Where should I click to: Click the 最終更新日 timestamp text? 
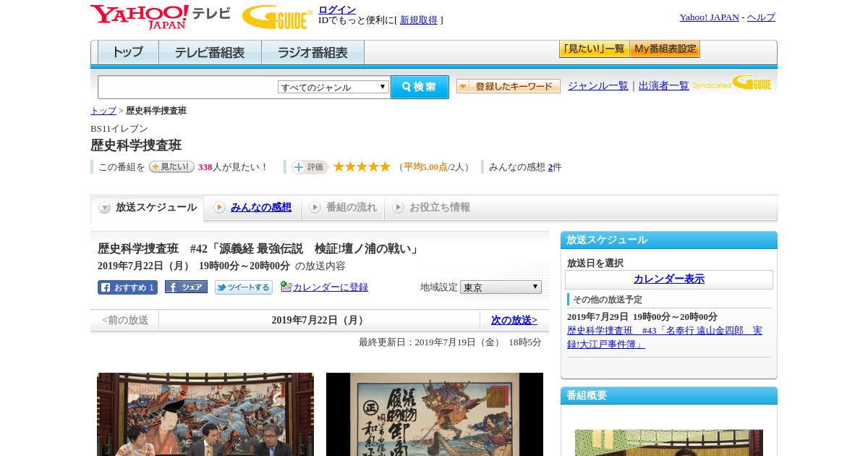450,342
